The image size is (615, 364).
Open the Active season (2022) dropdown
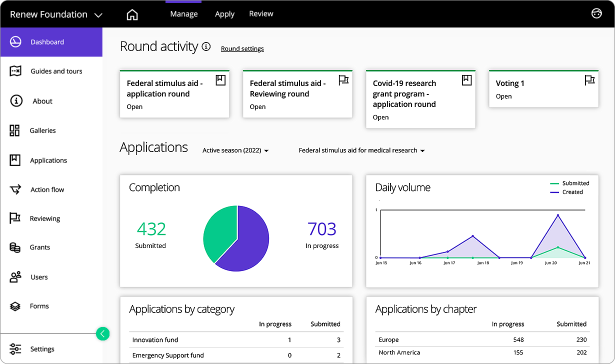pos(235,150)
